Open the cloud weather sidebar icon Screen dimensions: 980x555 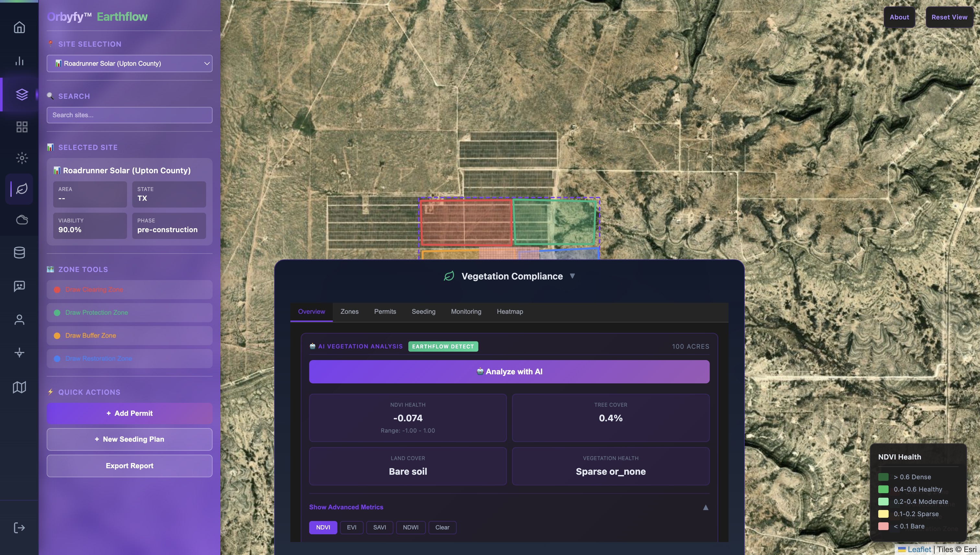tap(22, 220)
